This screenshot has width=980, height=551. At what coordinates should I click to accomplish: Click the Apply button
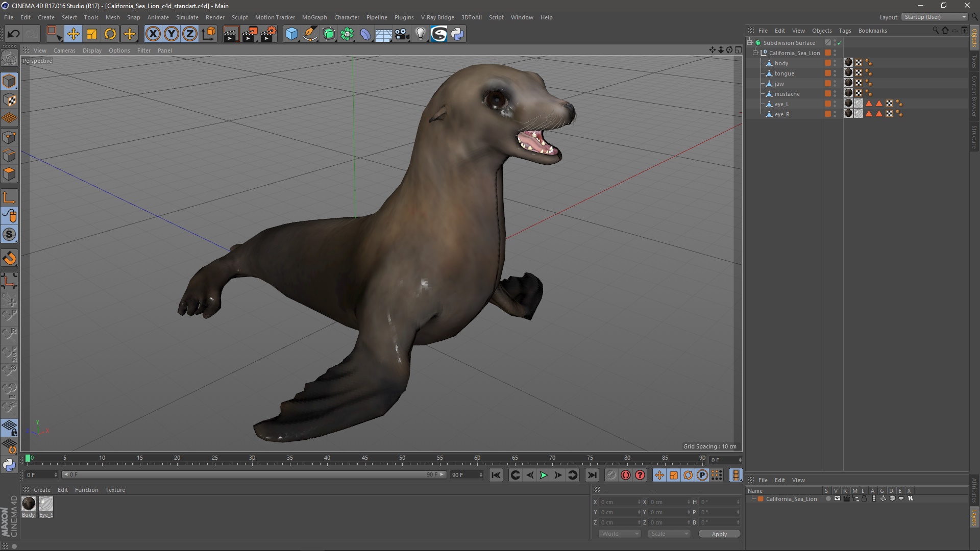coord(719,534)
